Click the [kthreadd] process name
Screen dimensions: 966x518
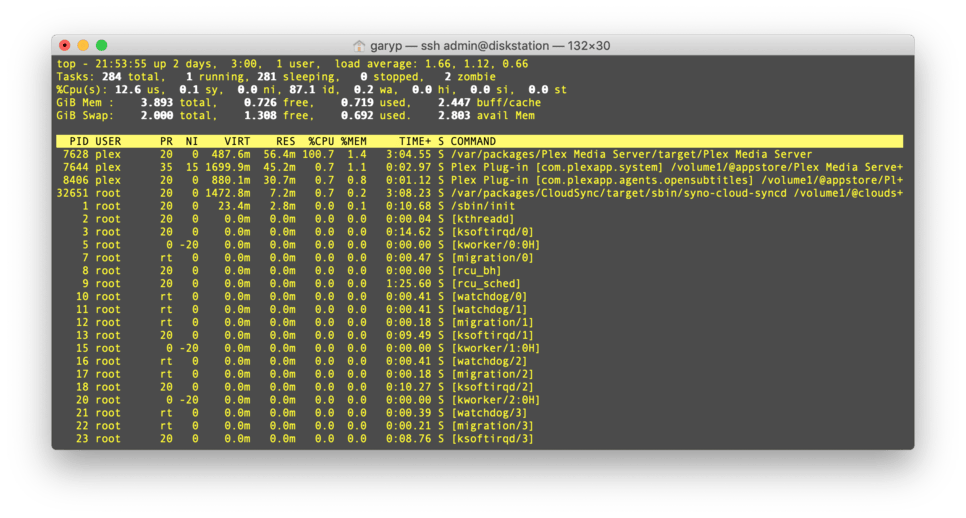point(482,219)
